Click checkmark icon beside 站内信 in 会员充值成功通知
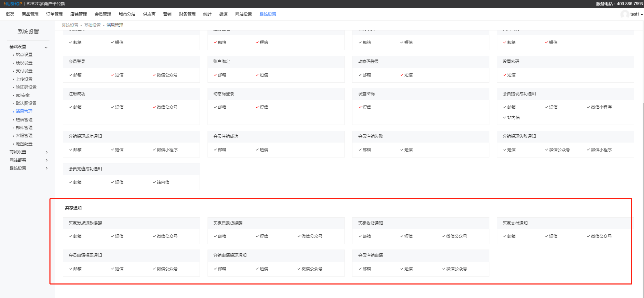Image resolution: width=644 pixels, height=298 pixels. (154, 182)
